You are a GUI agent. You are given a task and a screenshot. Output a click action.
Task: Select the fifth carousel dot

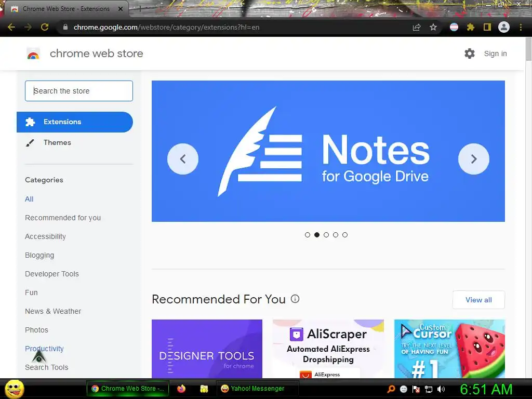pyautogui.click(x=345, y=235)
